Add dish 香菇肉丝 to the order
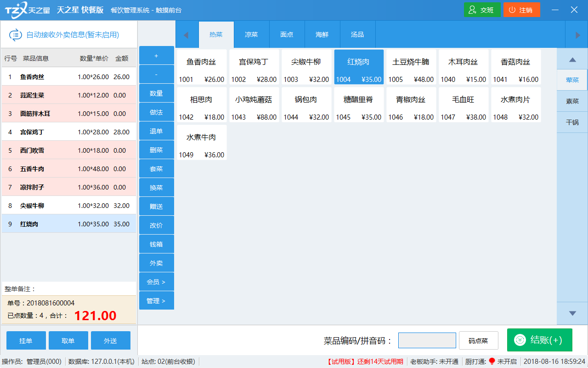 coord(516,67)
